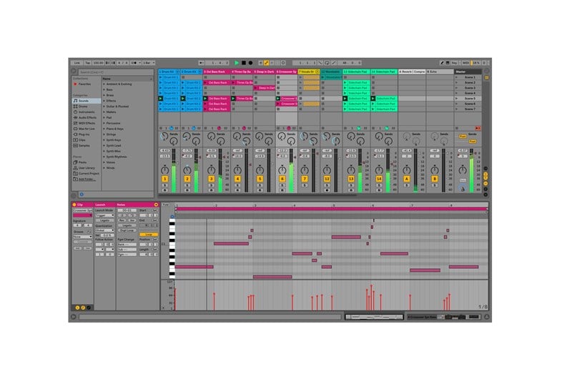Toggle track 1 activator button
The height and width of the screenshot is (392, 572).
point(165,179)
